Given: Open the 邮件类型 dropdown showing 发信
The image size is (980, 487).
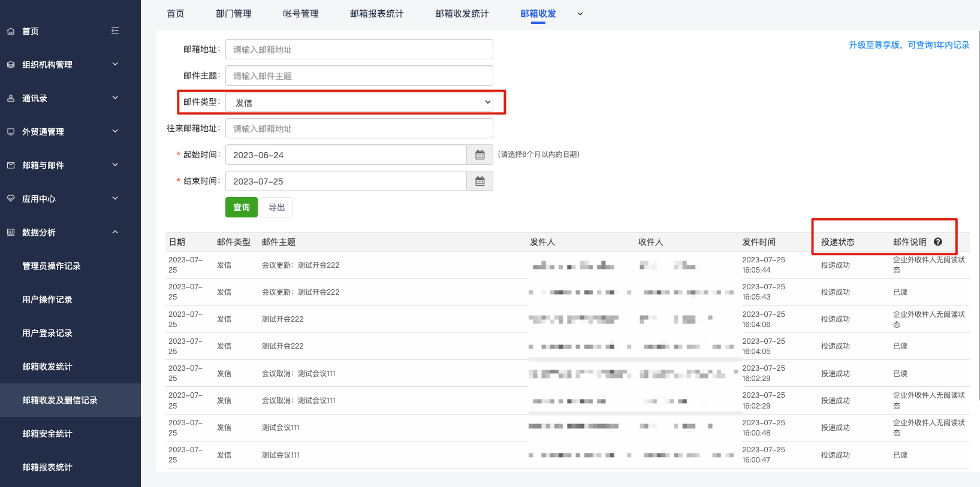Looking at the screenshot, I should tap(359, 102).
